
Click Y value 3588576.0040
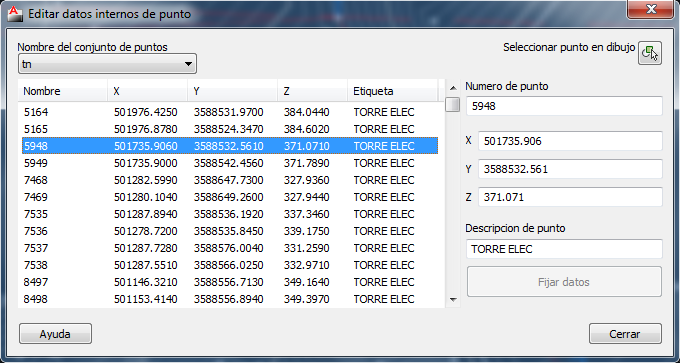click(229, 248)
